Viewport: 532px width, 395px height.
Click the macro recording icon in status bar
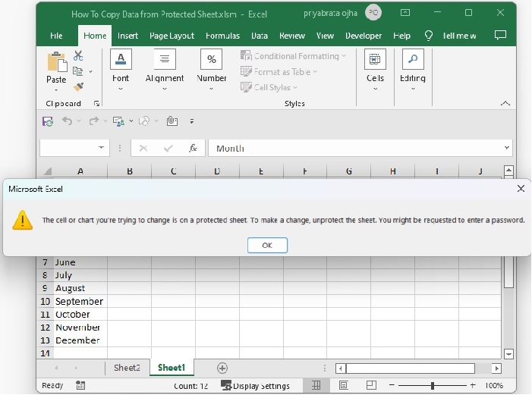(x=81, y=386)
